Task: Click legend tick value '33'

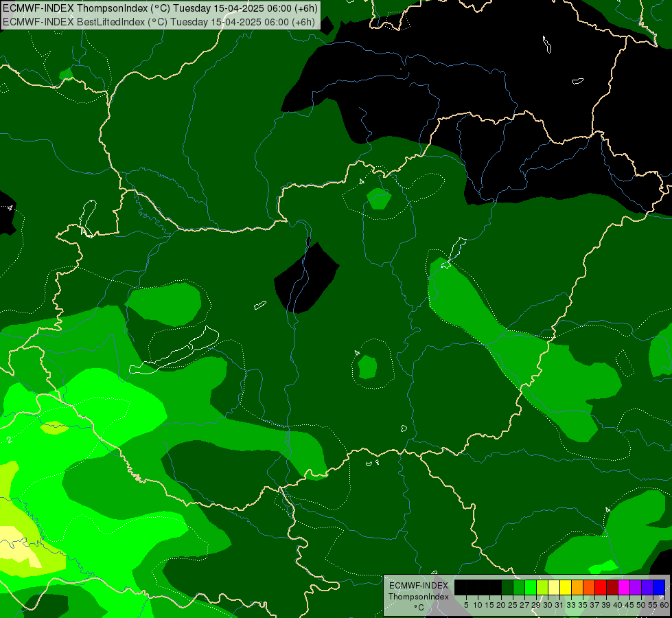Action: (571, 605)
